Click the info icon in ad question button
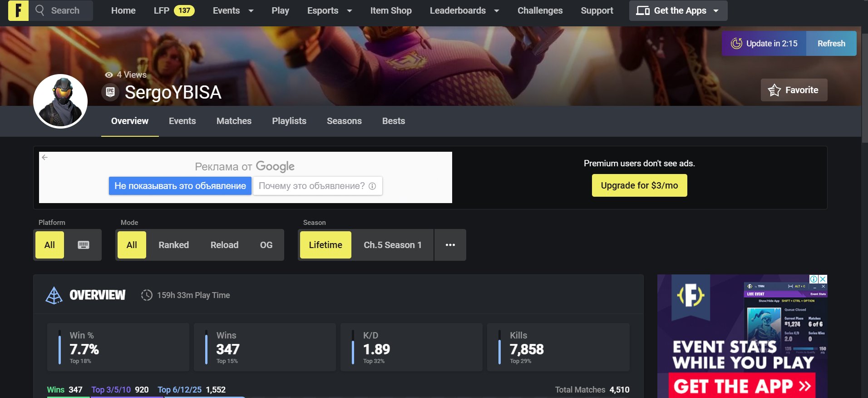 pos(372,186)
